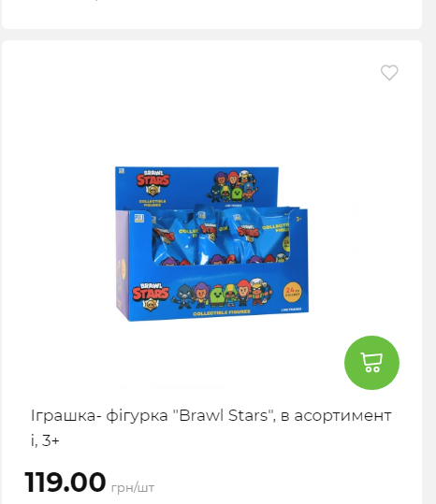Open the Brawl Stars box product photo
This screenshot has height=504, width=436.
click(211, 244)
